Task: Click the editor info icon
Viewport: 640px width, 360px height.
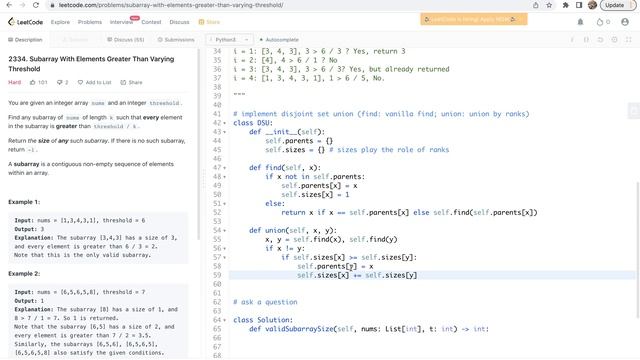Action: tap(572, 40)
